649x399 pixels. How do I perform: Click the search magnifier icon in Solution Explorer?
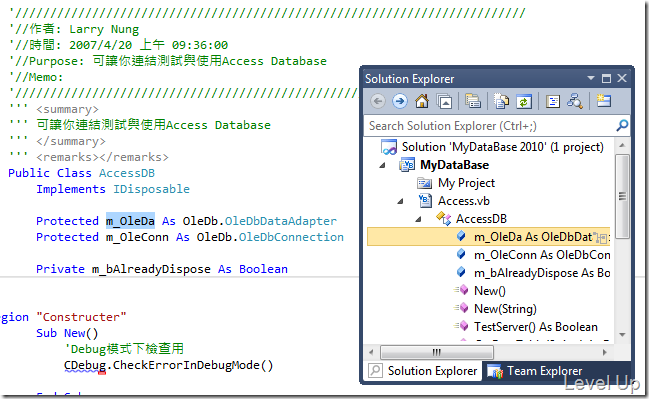pyautogui.click(x=622, y=125)
